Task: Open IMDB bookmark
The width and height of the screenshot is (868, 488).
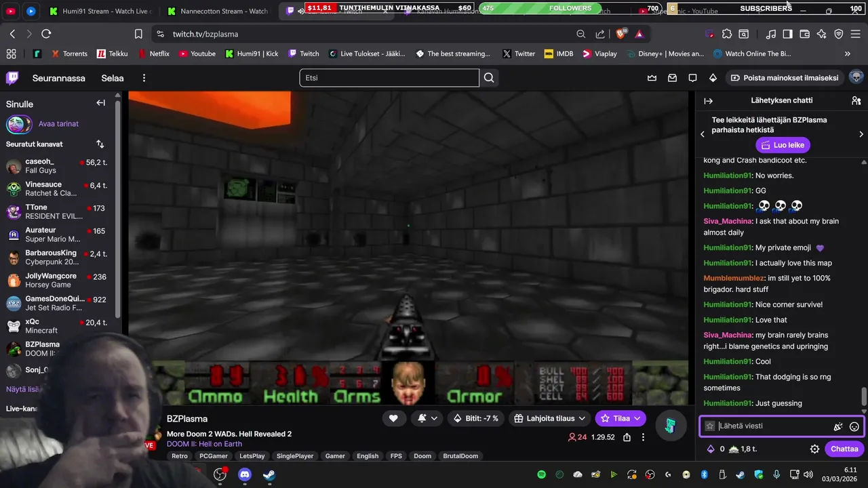Action: (x=559, y=54)
